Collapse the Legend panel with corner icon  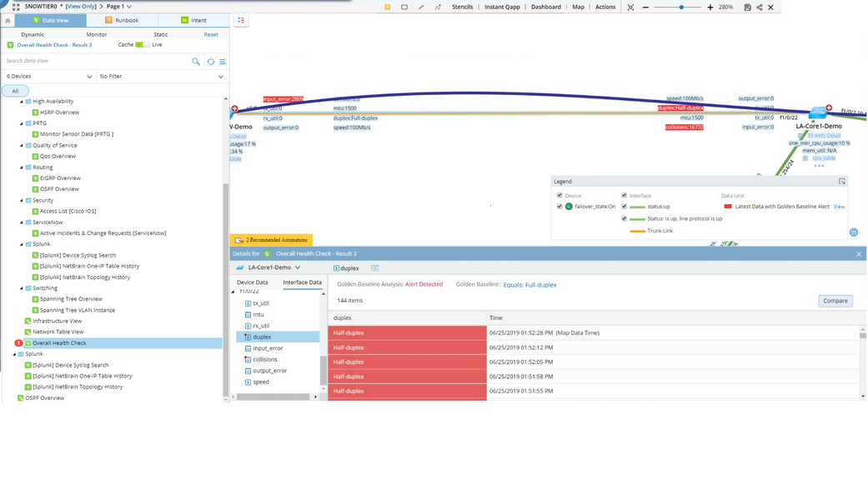click(842, 181)
